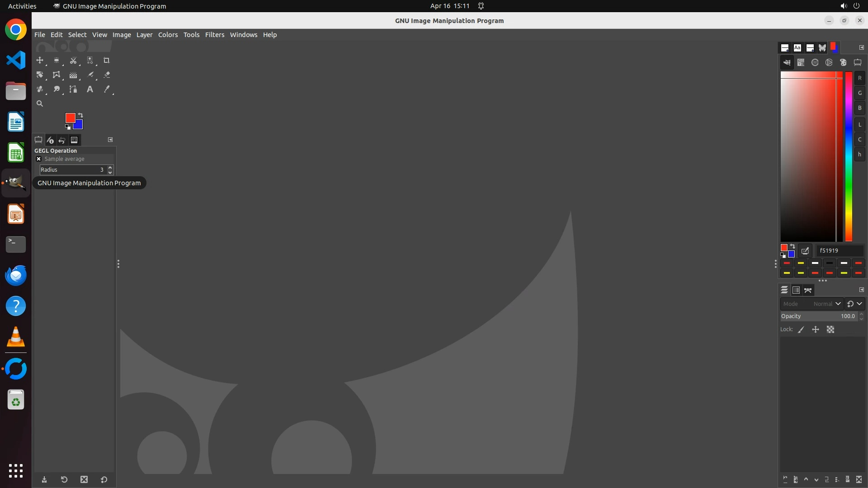
Task: Open the Filters menu
Action: tap(214, 35)
